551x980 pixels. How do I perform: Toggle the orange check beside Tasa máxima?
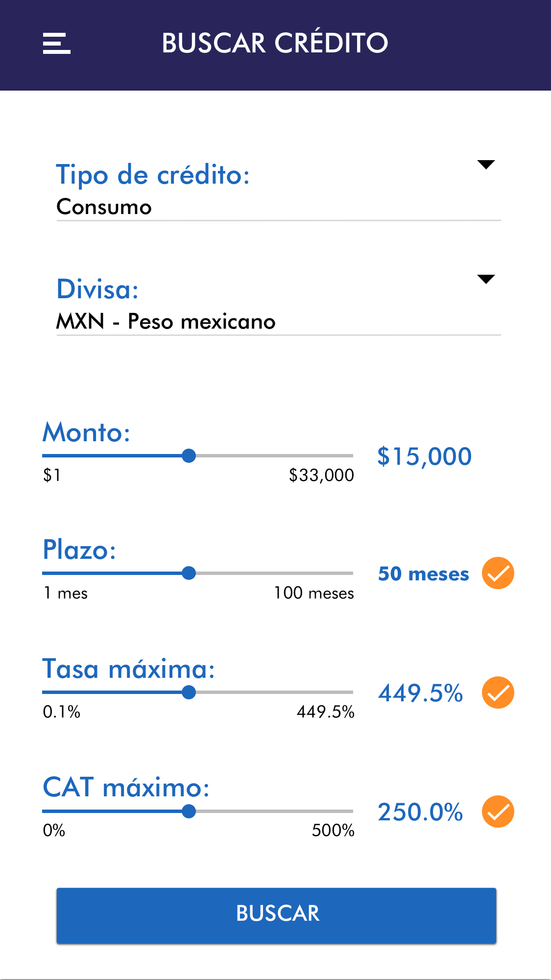[x=498, y=693]
